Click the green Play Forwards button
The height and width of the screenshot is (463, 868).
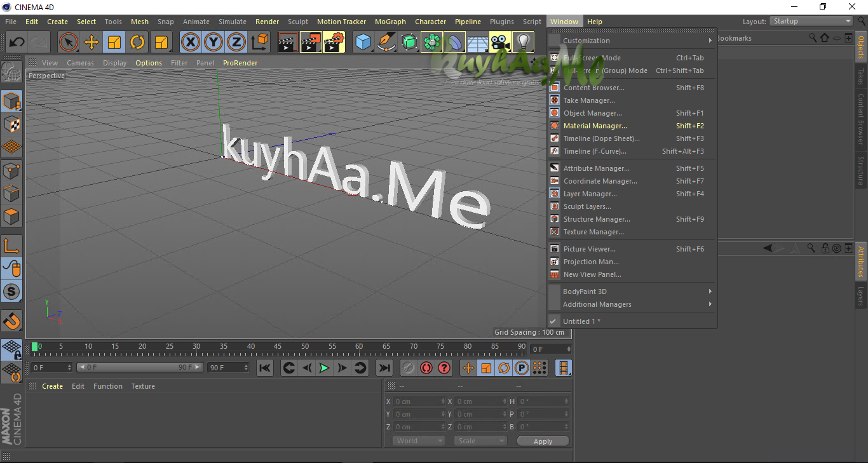point(324,368)
